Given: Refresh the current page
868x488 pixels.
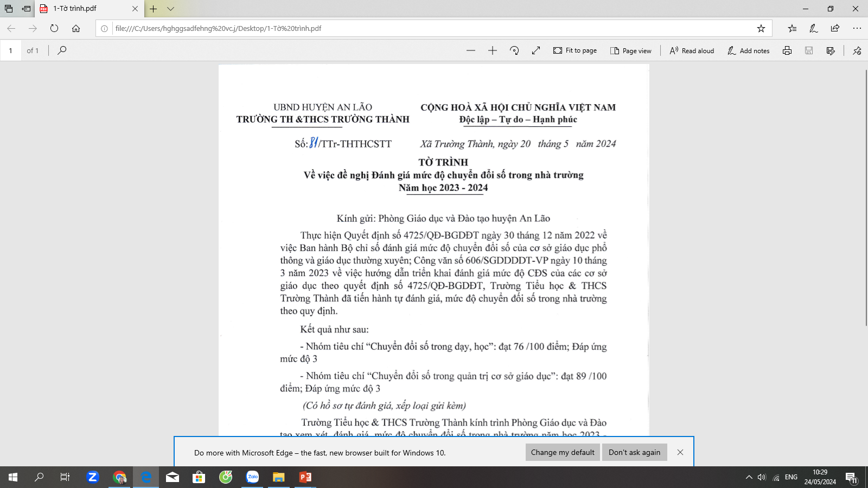Looking at the screenshot, I should pos(54,28).
